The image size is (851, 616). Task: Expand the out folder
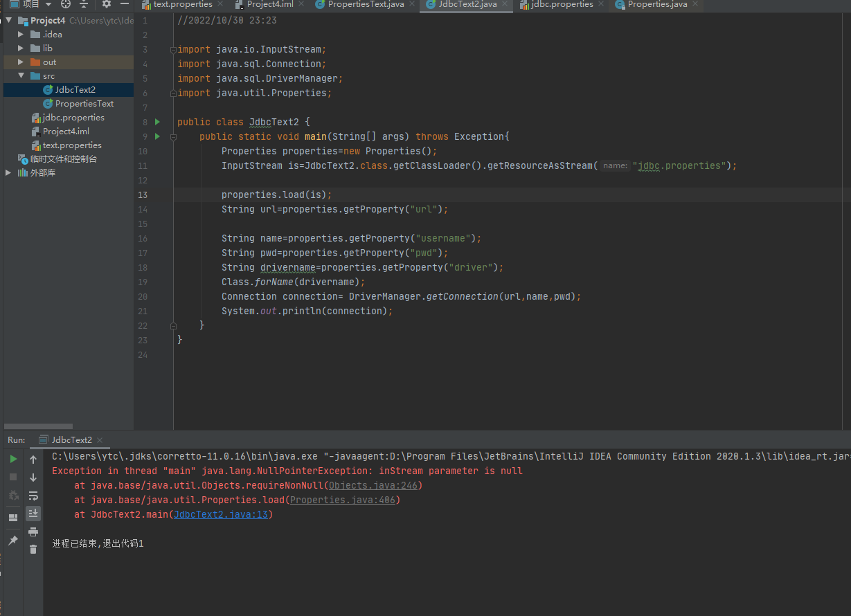tap(21, 62)
